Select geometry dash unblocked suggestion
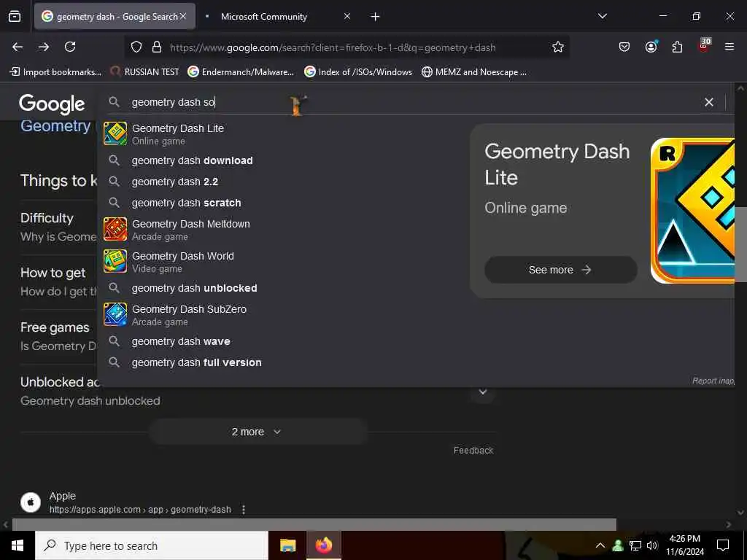Screen dimensions: 747x560 tap(194, 288)
